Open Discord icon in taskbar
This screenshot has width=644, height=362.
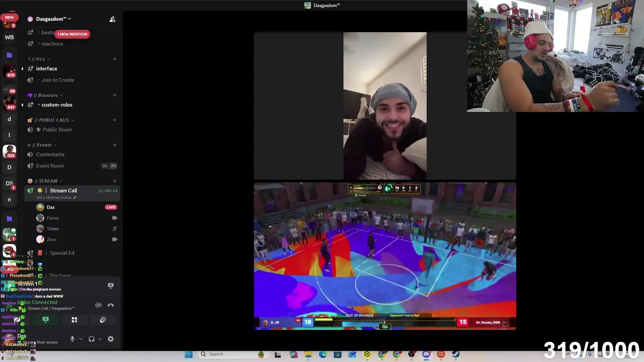click(426, 354)
